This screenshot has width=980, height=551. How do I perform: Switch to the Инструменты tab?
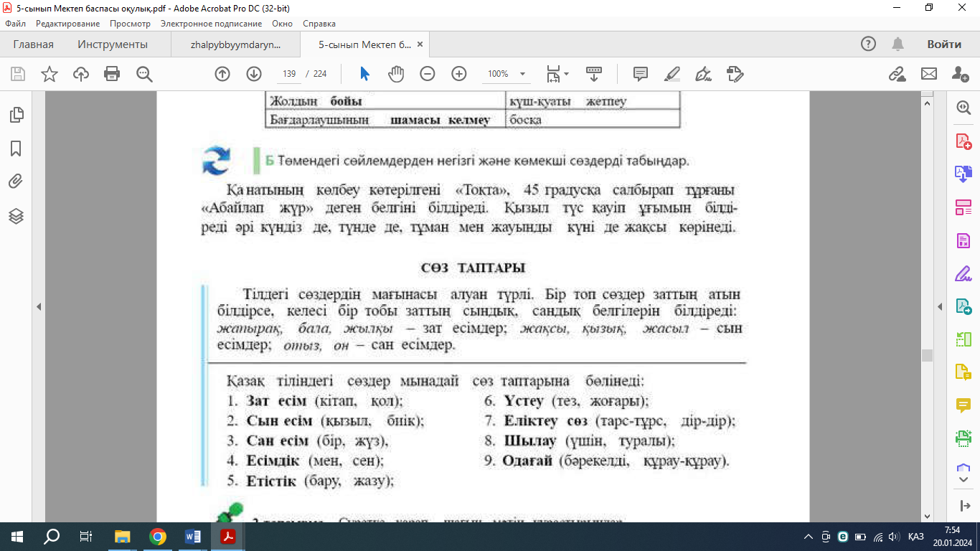(x=113, y=44)
